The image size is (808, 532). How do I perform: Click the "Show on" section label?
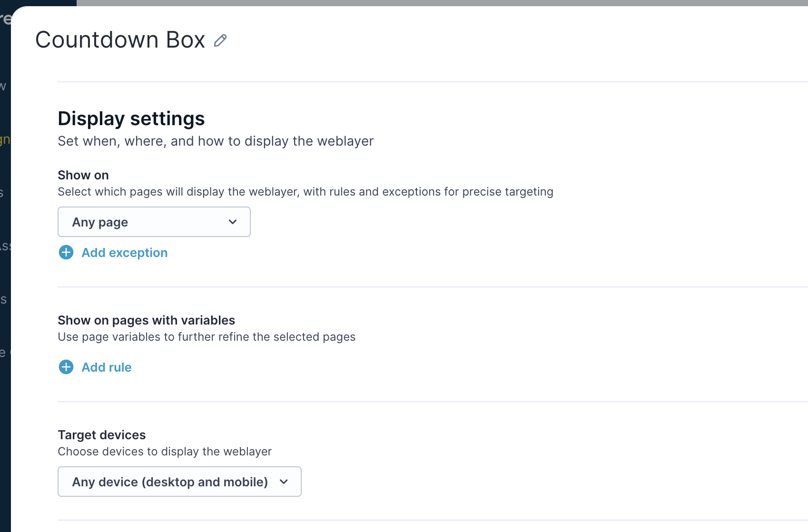[x=83, y=175]
